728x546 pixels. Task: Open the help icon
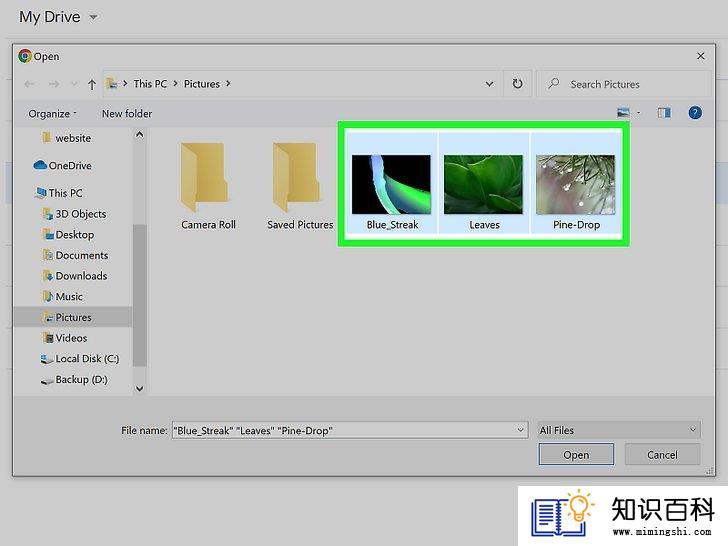point(695,113)
